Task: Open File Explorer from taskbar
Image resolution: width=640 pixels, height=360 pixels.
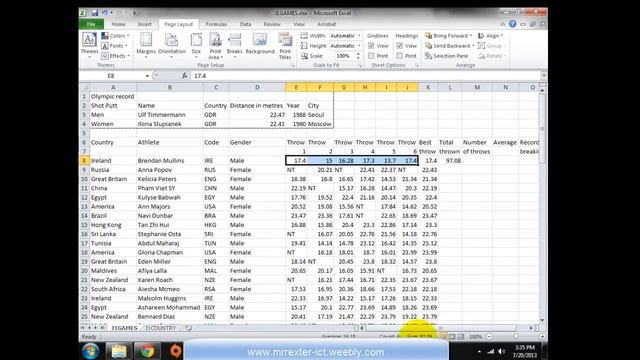Action: pos(119,351)
